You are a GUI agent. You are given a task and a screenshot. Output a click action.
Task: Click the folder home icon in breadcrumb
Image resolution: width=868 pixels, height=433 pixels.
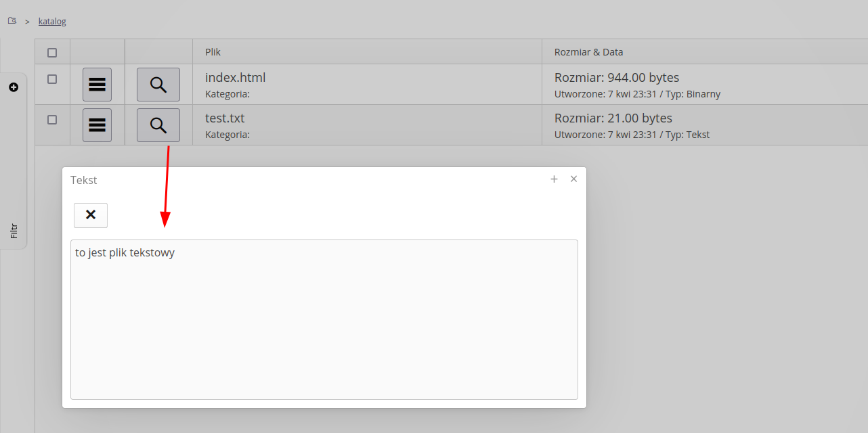tap(12, 21)
